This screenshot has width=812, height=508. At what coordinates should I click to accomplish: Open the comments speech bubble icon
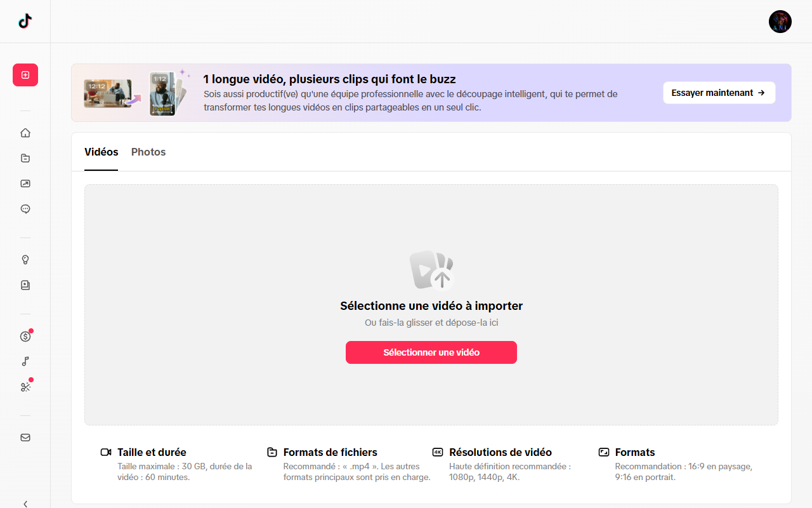click(x=25, y=209)
